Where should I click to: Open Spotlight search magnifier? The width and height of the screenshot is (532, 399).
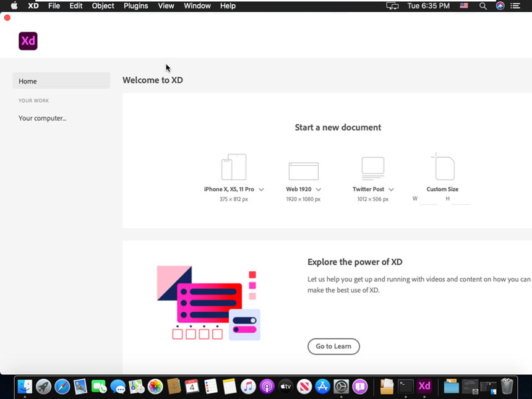tap(483, 6)
